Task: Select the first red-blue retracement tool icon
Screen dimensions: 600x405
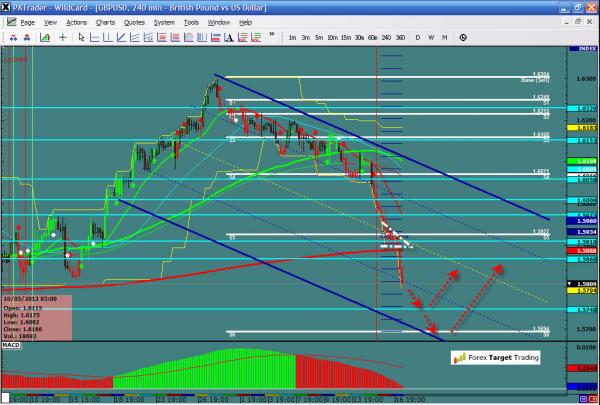Action: [161, 38]
